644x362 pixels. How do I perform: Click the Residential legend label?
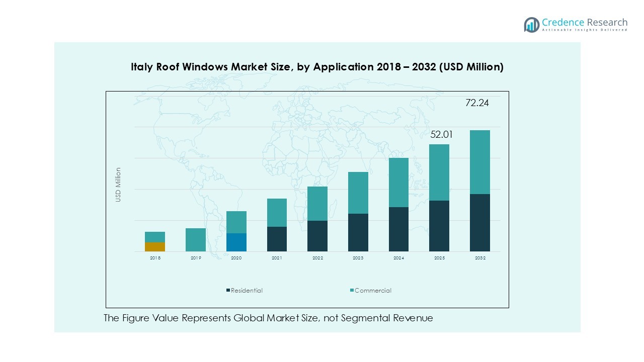247,291
